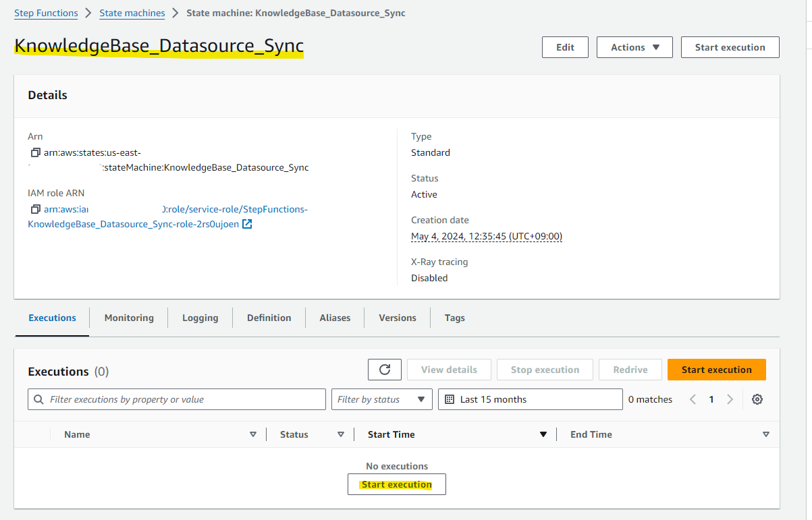Image resolution: width=812 pixels, height=520 pixels.
Task: Click the Start Time column header
Action: [x=391, y=434]
